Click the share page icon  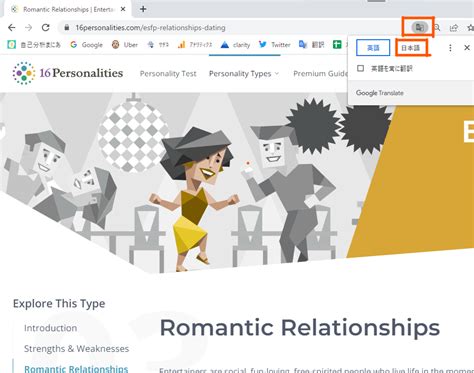tap(454, 28)
